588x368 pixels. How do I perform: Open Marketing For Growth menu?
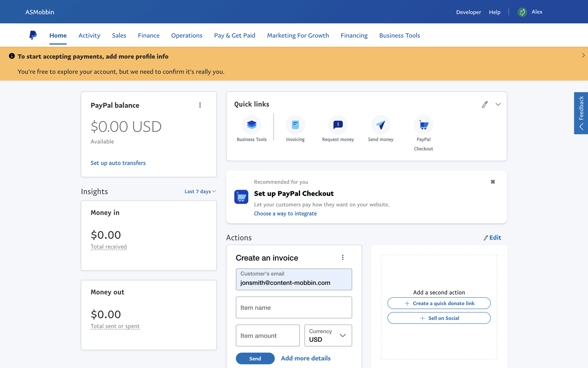click(298, 36)
